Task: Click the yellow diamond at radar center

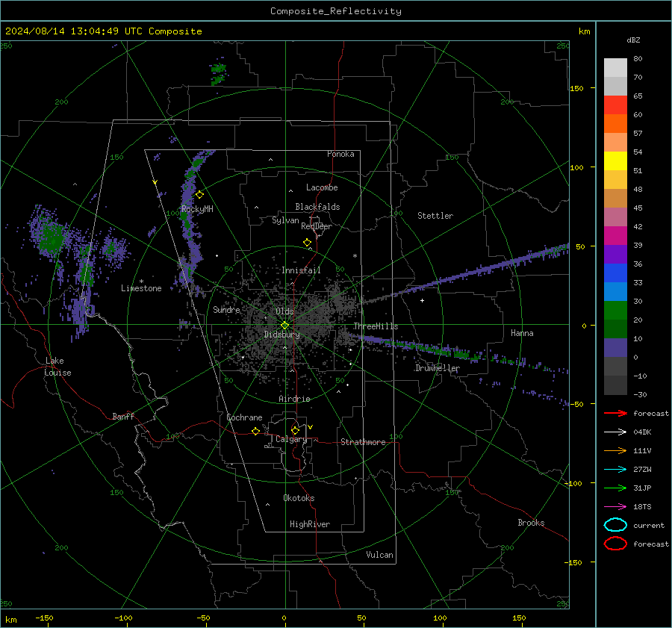Action: click(285, 326)
